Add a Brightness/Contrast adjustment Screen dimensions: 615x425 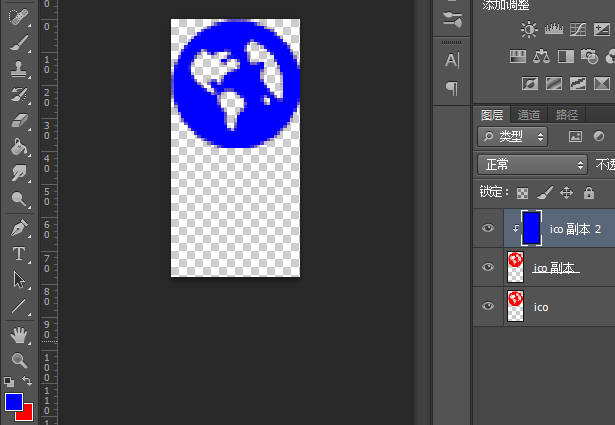529,29
